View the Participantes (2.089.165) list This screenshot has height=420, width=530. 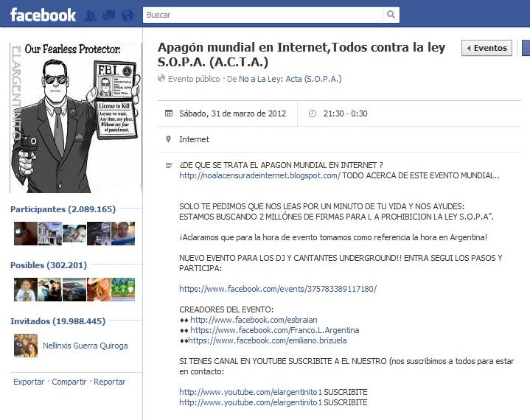[63, 209]
